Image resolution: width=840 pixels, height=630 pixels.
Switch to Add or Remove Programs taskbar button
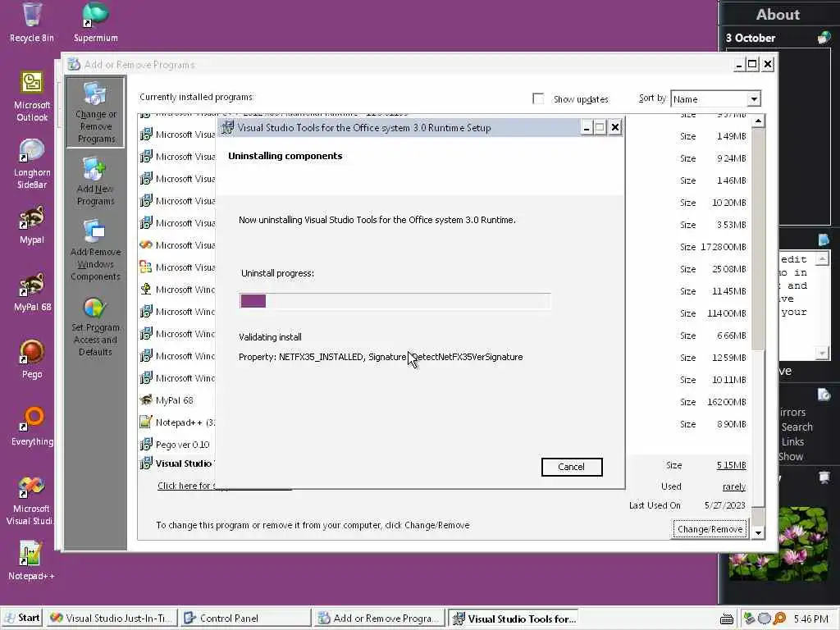[379, 619]
